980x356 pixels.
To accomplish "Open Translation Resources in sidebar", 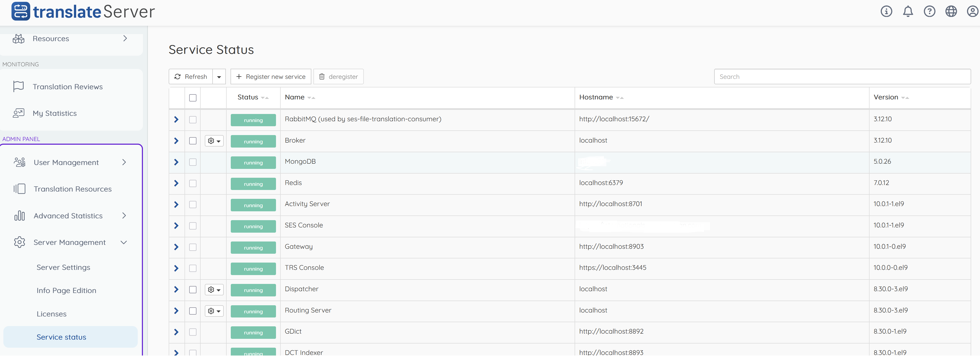I will [73, 189].
